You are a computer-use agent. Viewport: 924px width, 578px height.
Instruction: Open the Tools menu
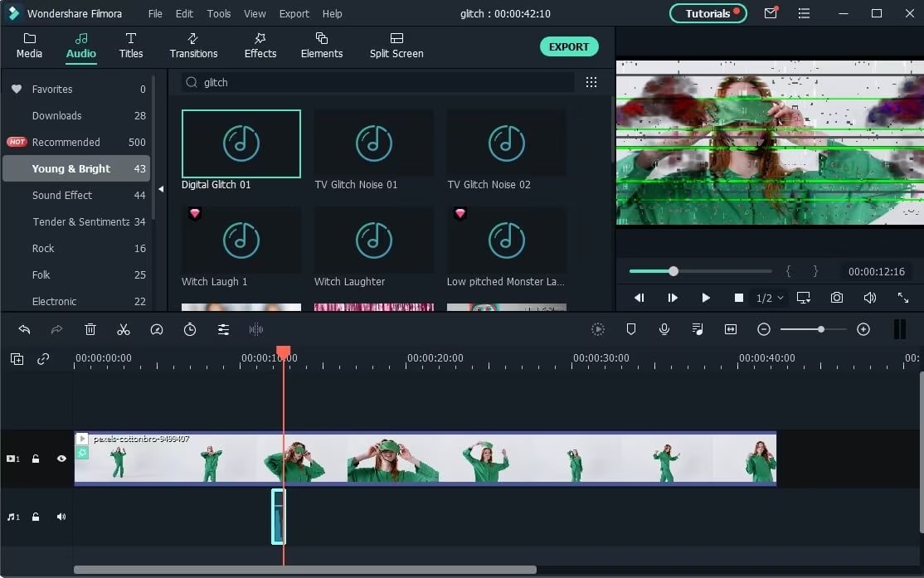point(219,13)
